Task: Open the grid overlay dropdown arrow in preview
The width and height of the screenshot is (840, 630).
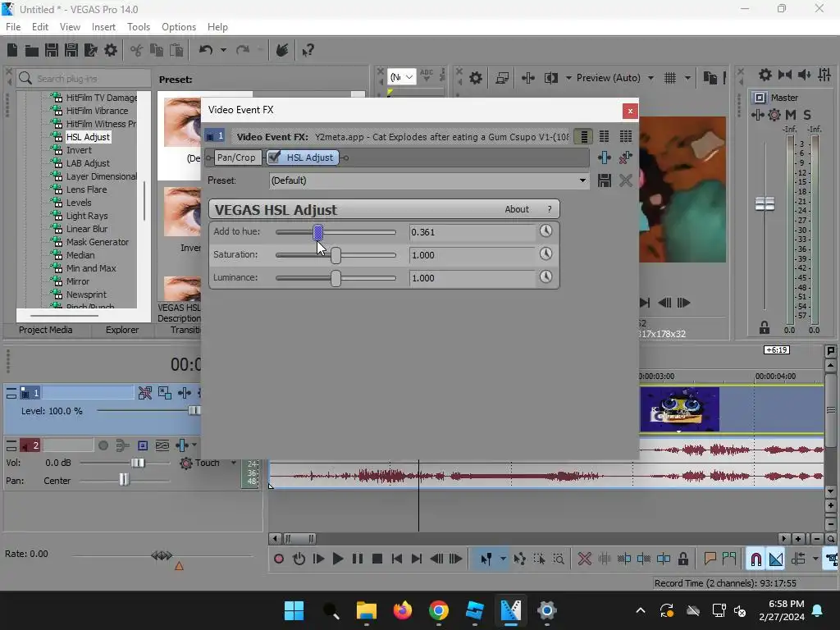Action: coord(687,78)
